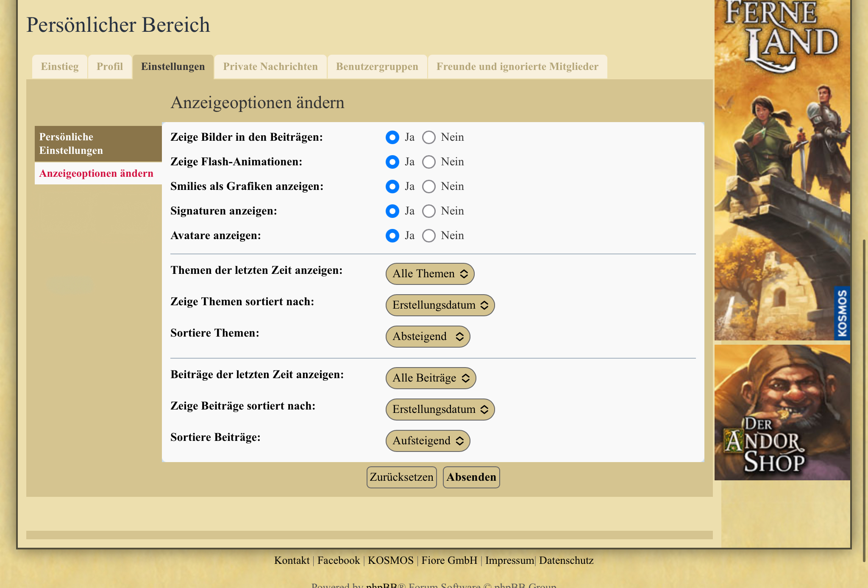
Task: Open the Private Nachrichten tab
Action: [270, 67]
